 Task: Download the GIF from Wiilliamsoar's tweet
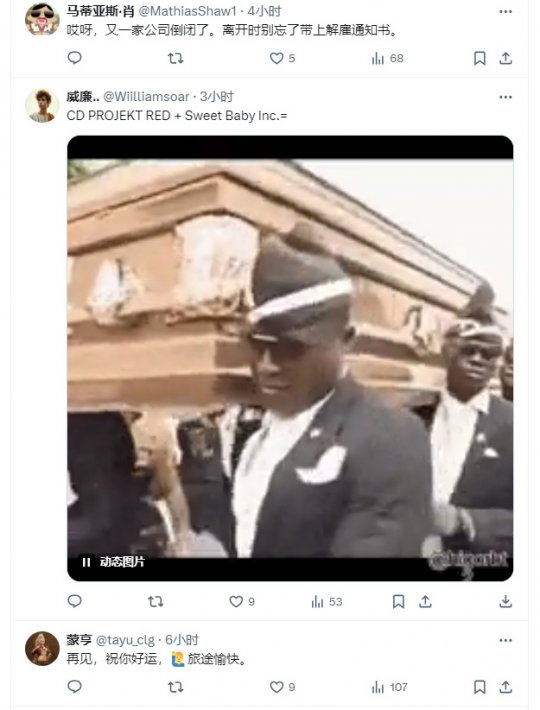505,601
